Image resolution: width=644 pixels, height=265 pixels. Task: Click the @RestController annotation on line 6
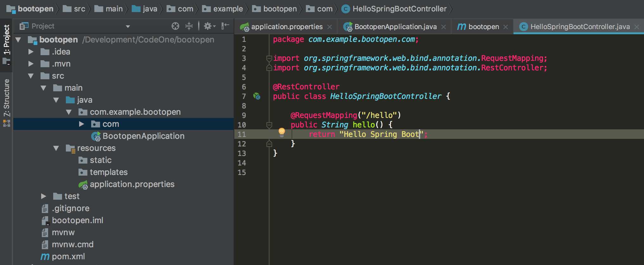[x=306, y=87]
